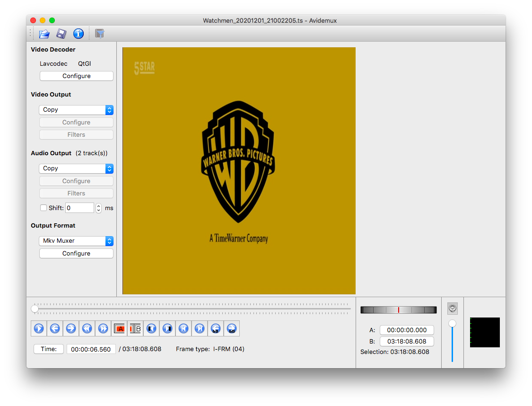Go to next black frame
The image size is (532, 406).
coord(167,328)
